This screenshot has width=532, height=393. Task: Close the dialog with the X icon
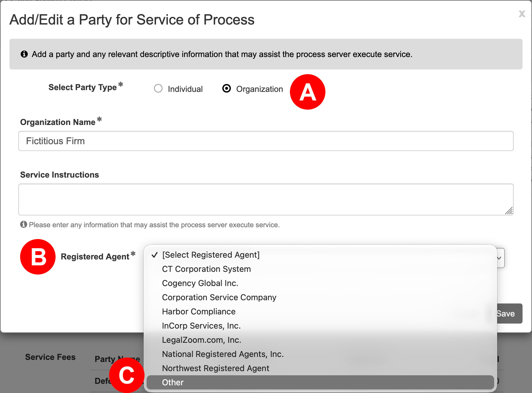click(522, 14)
